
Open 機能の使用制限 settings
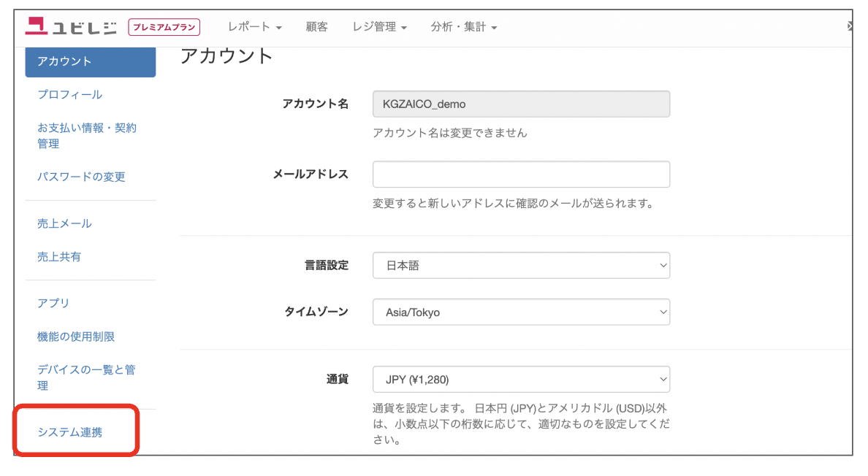[76, 336]
